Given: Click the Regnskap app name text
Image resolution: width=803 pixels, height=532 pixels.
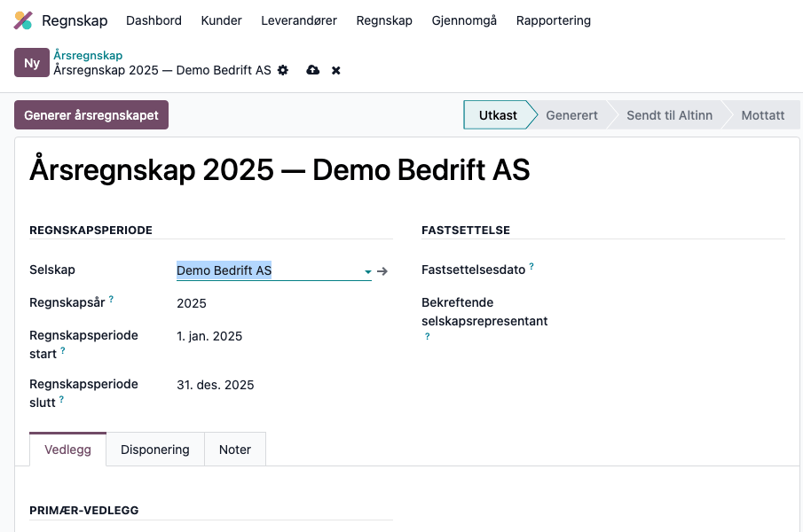Looking at the screenshot, I should point(75,20).
